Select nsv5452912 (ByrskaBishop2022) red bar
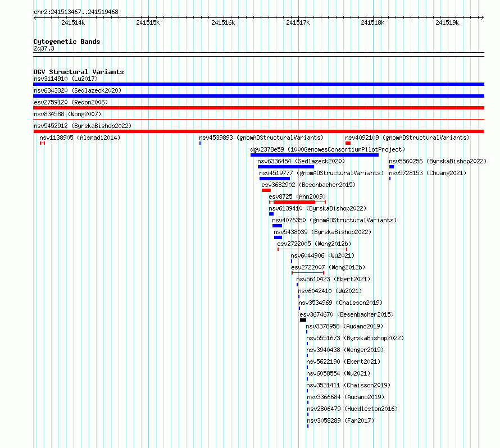Image resolution: width=500 pixels, height=448 pixels. click(258, 131)
